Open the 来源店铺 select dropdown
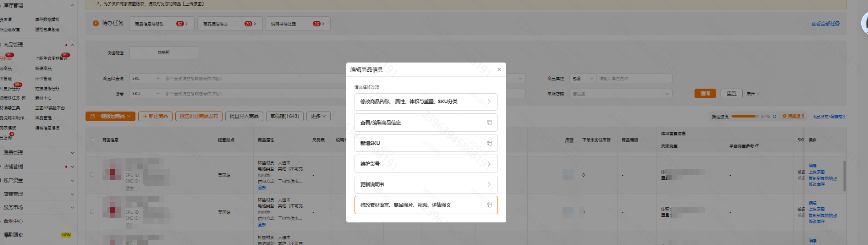 pyautogui.click(x=621, y=93)
